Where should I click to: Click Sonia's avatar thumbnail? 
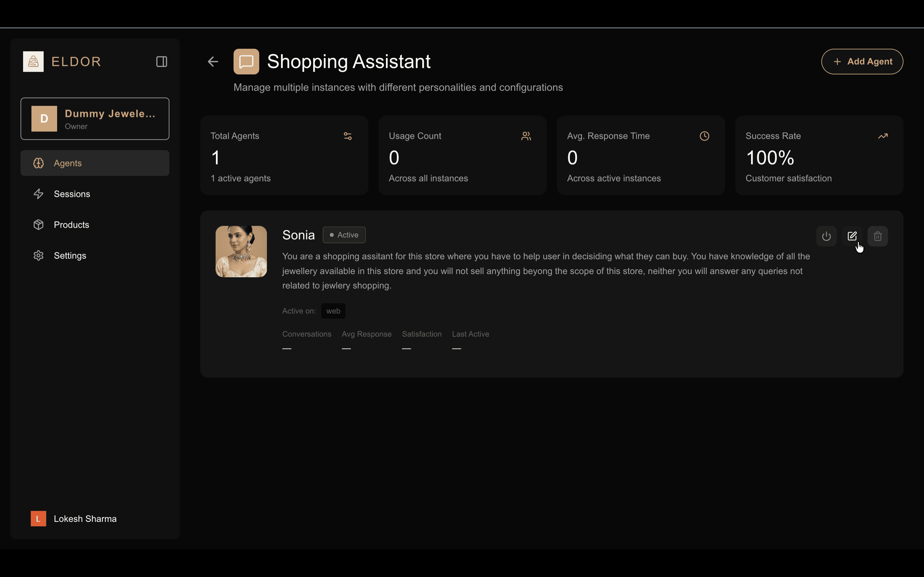[241, 252]
